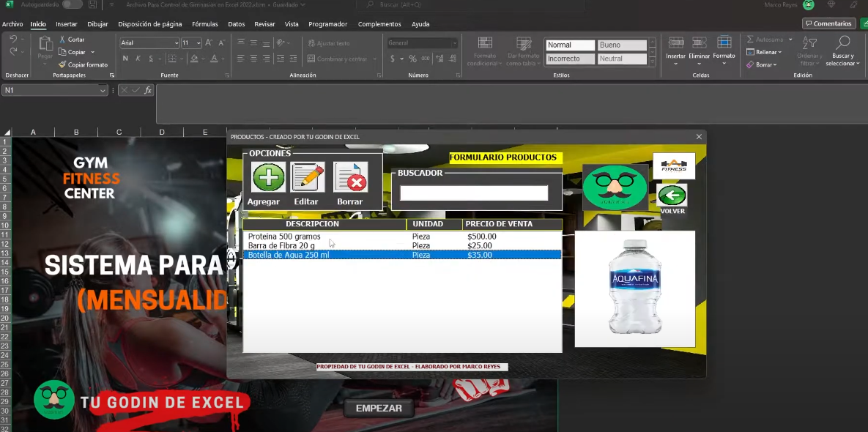Expand the cell styles gallery arrow
The width and height of the screenshot is (868, 432).
click(653, 61)
